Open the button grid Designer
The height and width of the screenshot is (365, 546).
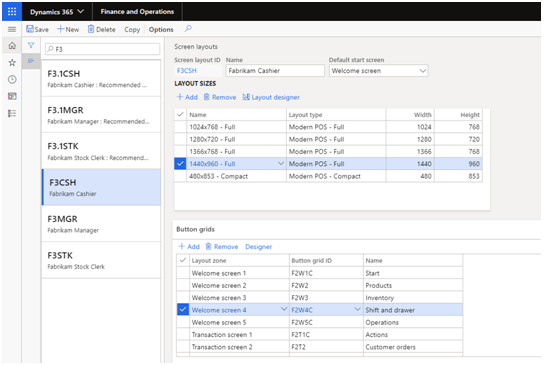[258, 247]
